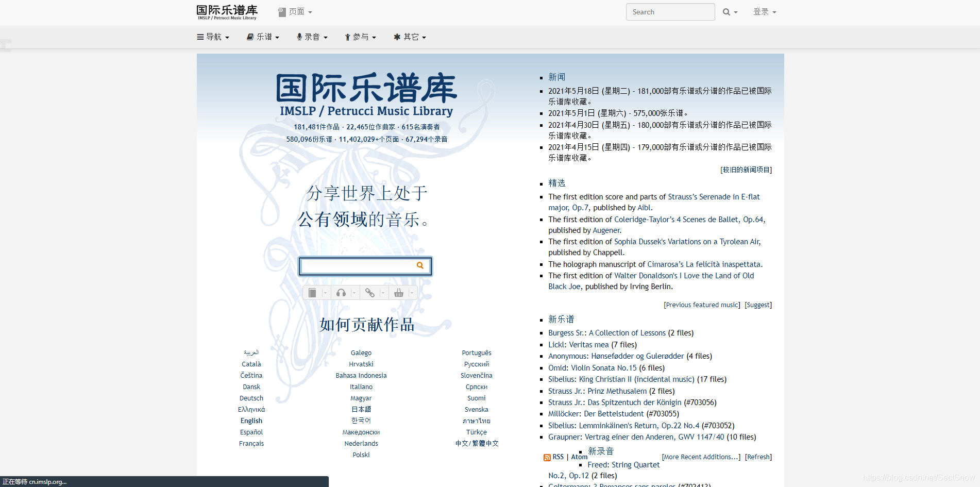Open 较旧的新闻项目 older news link
This screenshot has width=980, height=487.
coord(746,170)
